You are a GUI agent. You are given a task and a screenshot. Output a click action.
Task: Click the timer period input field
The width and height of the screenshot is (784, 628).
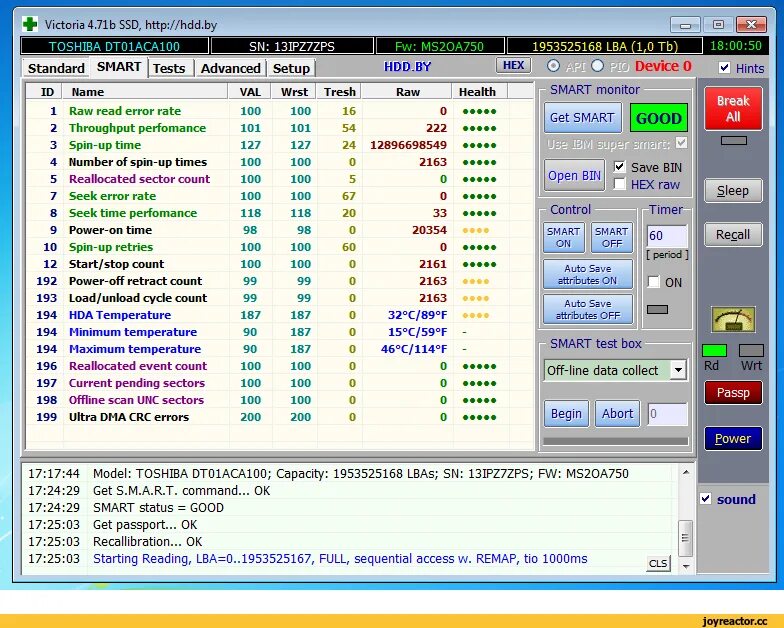(x=667, y=236)
